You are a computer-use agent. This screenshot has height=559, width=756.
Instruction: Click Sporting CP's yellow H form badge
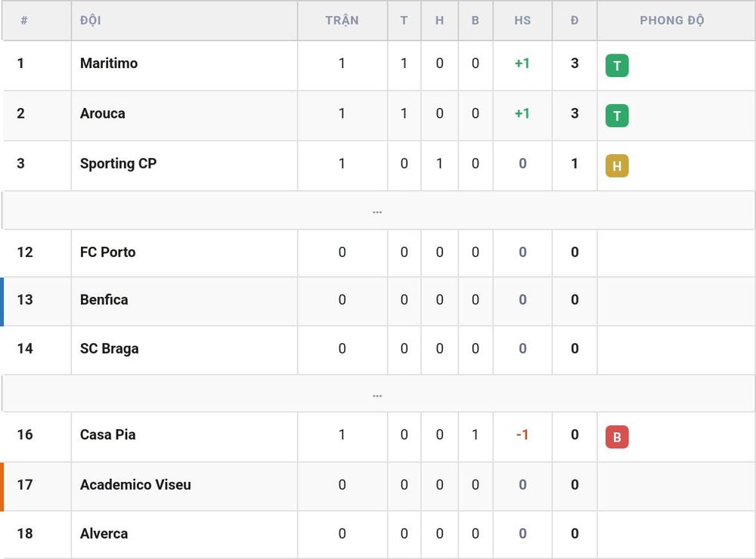click(617, 165)
